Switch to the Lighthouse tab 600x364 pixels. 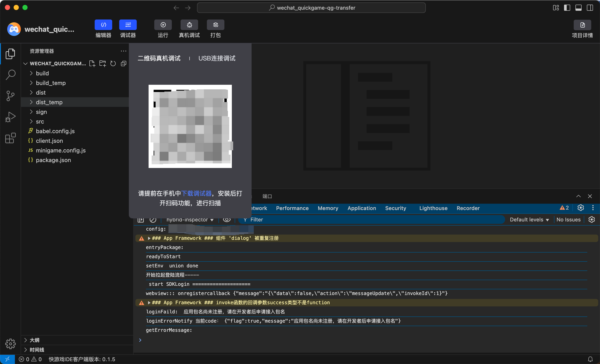click(x=433, y=208)
